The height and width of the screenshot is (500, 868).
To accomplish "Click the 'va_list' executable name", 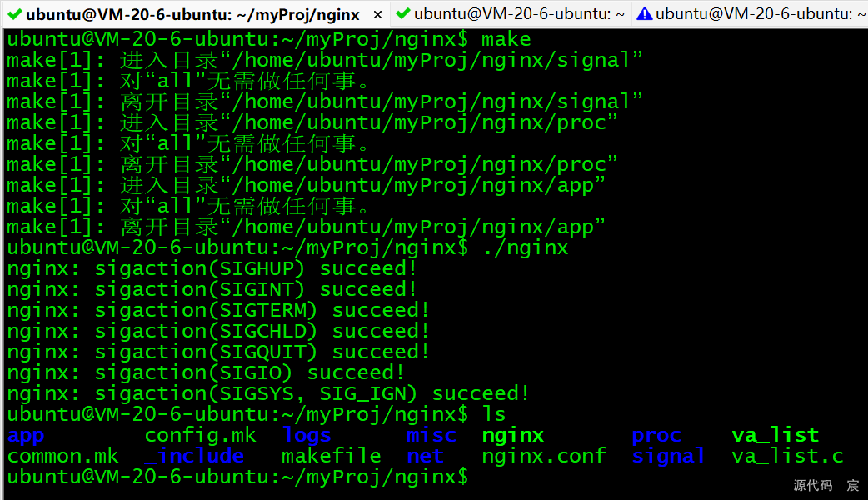I will coord(776,435).
